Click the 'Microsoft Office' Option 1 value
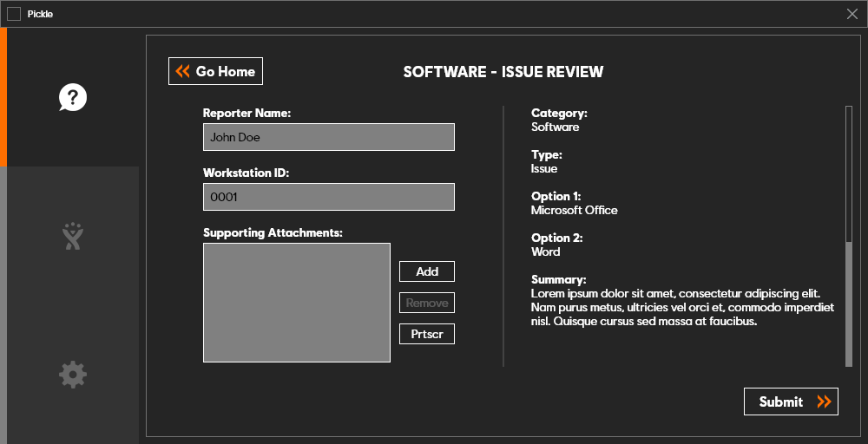The height and width of the screenshot is (444, 868). (x=574, y=210)
